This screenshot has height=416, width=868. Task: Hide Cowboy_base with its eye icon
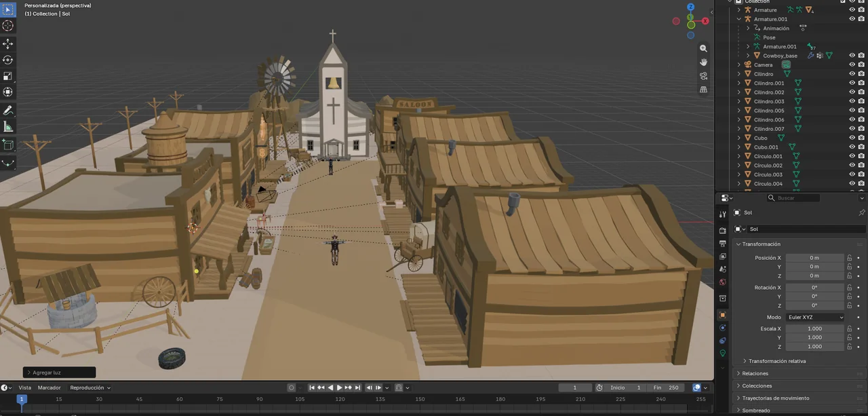tap(852, 56)
